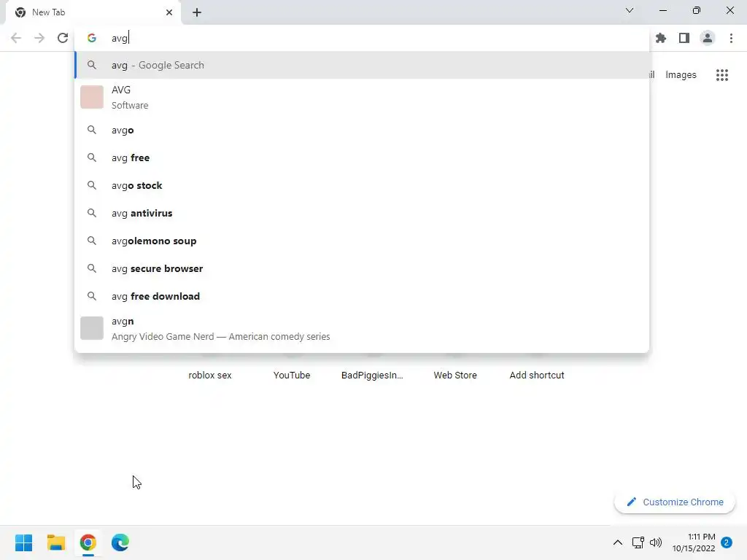Screen dimensions: 747x560
Task: Close the New Tab tab
Action: 169,12
